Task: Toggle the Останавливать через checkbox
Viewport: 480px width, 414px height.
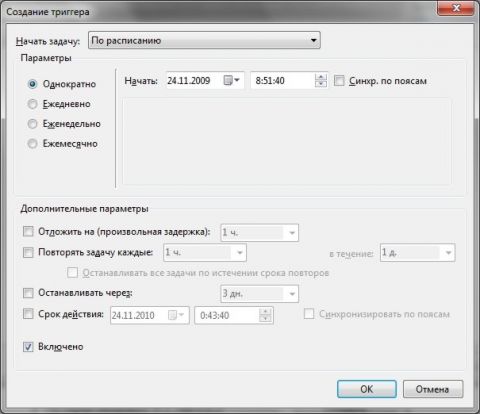Action: click(x=28, y=293)
